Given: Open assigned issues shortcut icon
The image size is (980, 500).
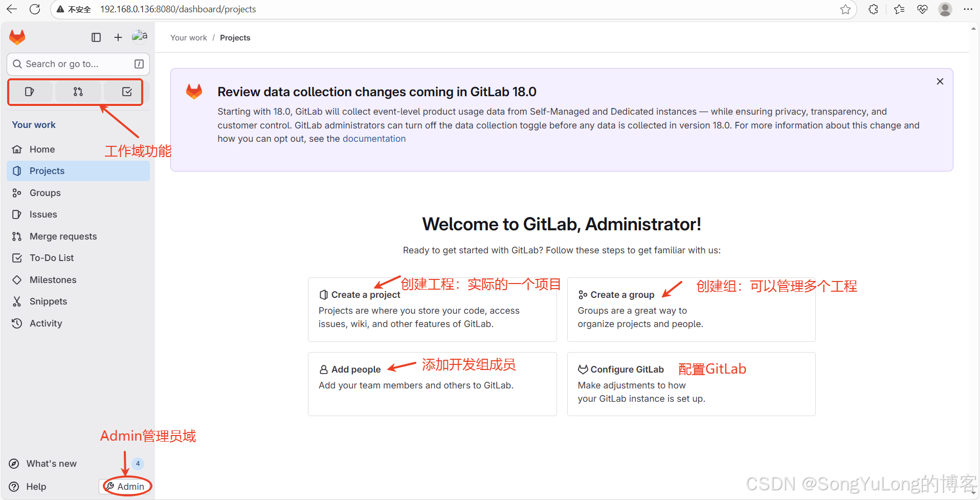Looking at the screenshot, I should 30,92.
